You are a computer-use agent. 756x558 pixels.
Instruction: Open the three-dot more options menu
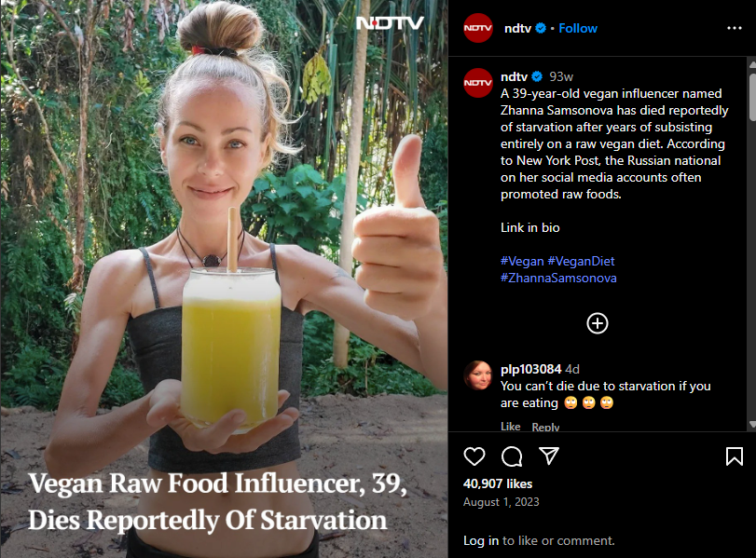point(735,28)
